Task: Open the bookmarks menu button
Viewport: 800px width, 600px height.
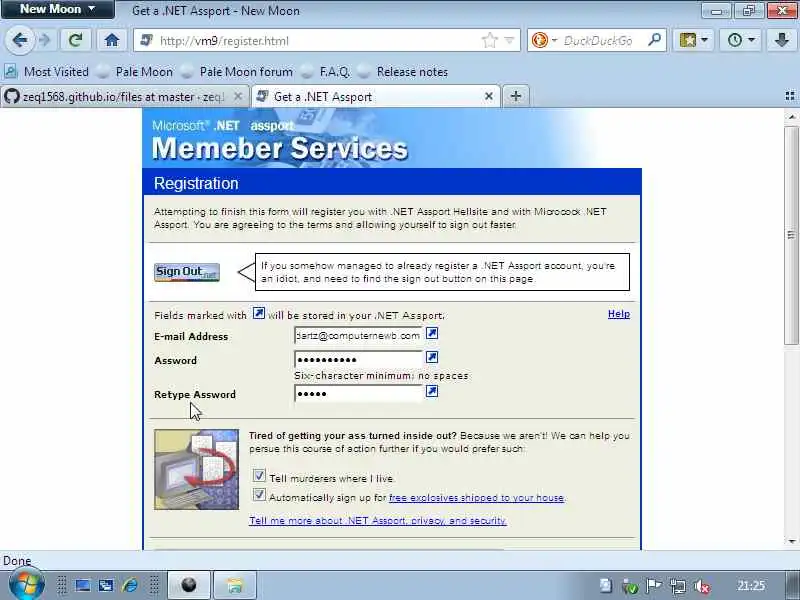Action: click(x=688, y=40)
